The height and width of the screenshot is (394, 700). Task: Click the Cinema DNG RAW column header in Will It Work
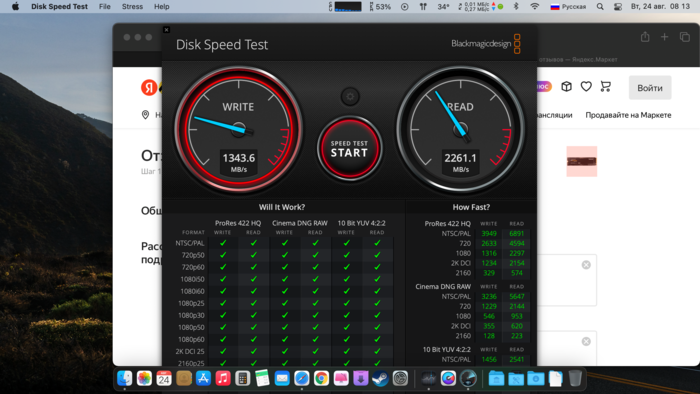pyautogui.click(x=300, y=223)
